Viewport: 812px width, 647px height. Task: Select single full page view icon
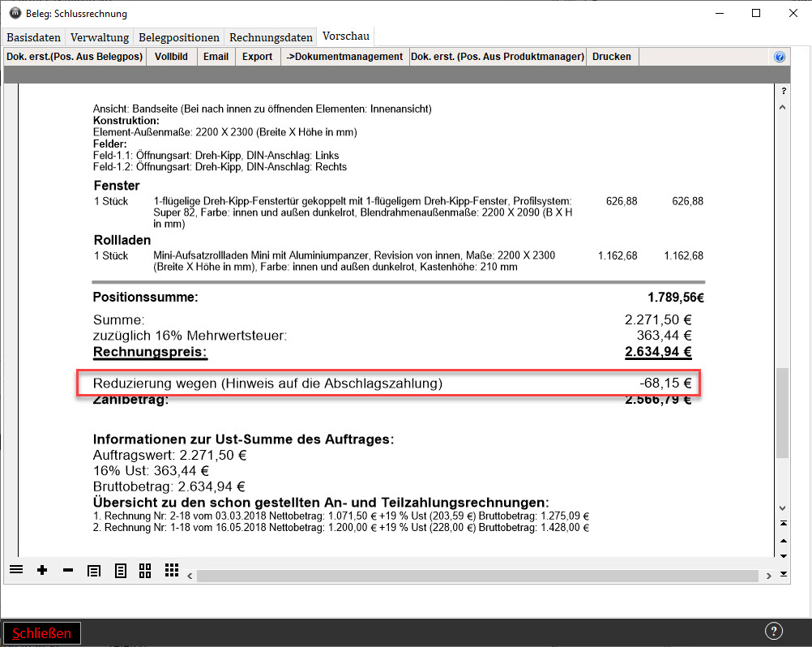pos(120,571)
